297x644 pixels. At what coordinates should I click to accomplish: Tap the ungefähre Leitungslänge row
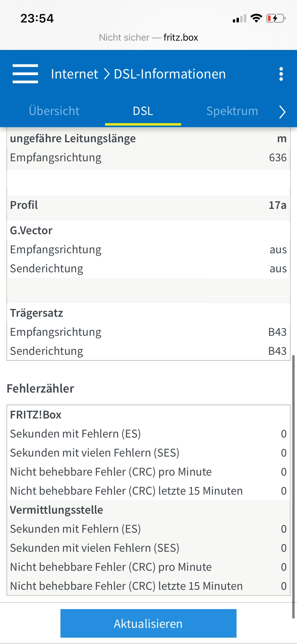[148, 139]
